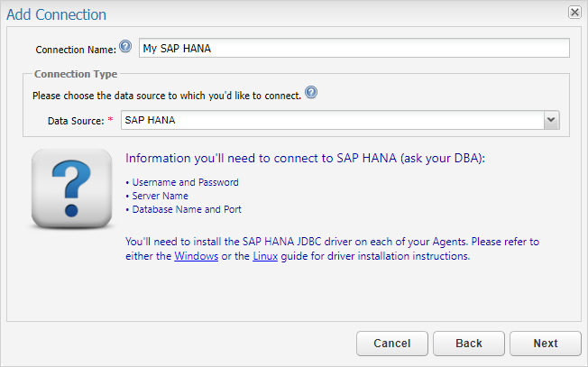
Task: Click the large question mark image
Action: pyautogui.click(x=71, y=189)
